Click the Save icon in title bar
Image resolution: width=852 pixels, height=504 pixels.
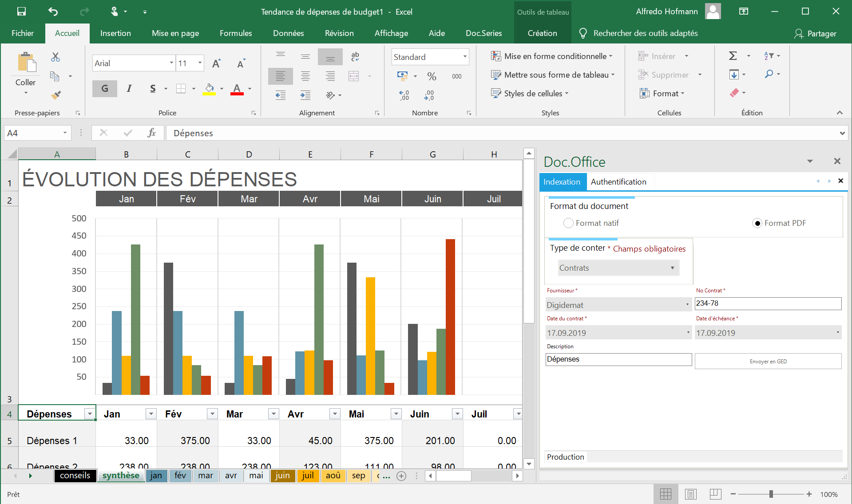tap(21, 12)
